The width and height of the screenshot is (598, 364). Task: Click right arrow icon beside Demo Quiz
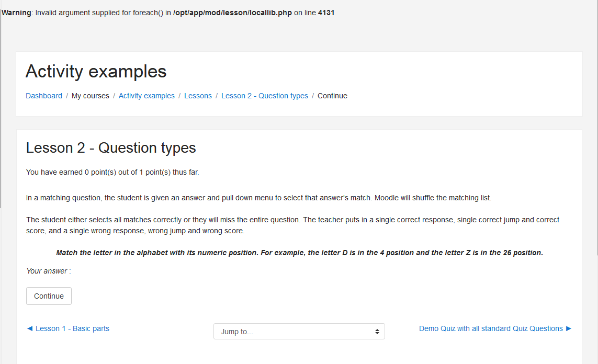point(569,328)
